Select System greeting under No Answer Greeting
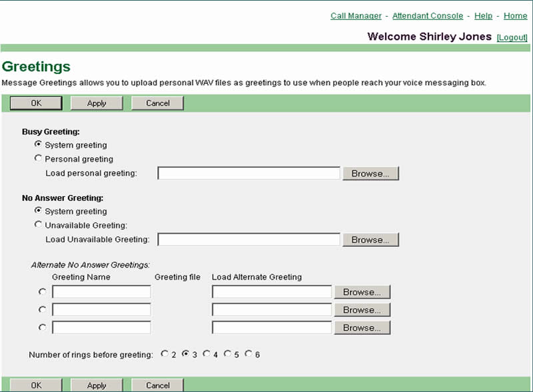The image size is (533, 392). (38, 211)
